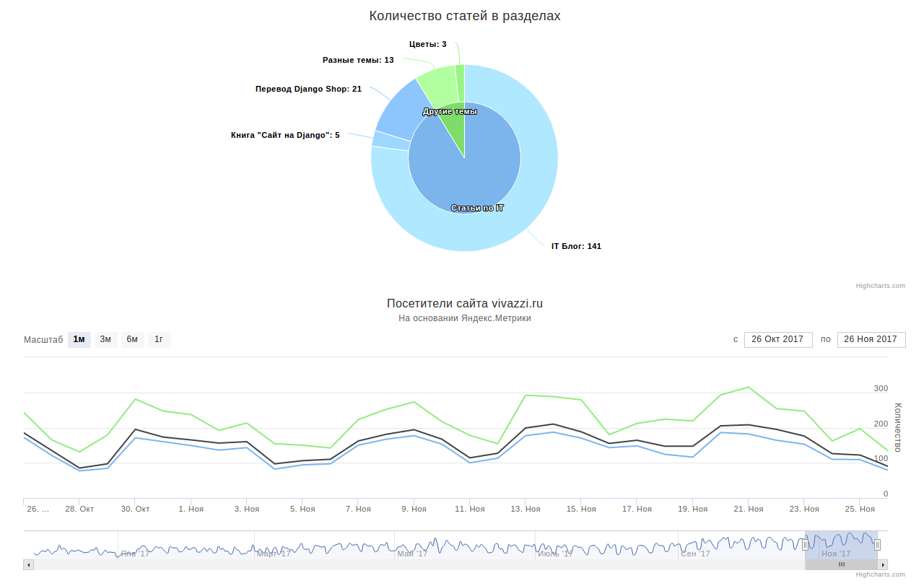Open Highcharts.com link below visitors chart
The width and height of the screenshot is (924, 586).
coord(880,574)
